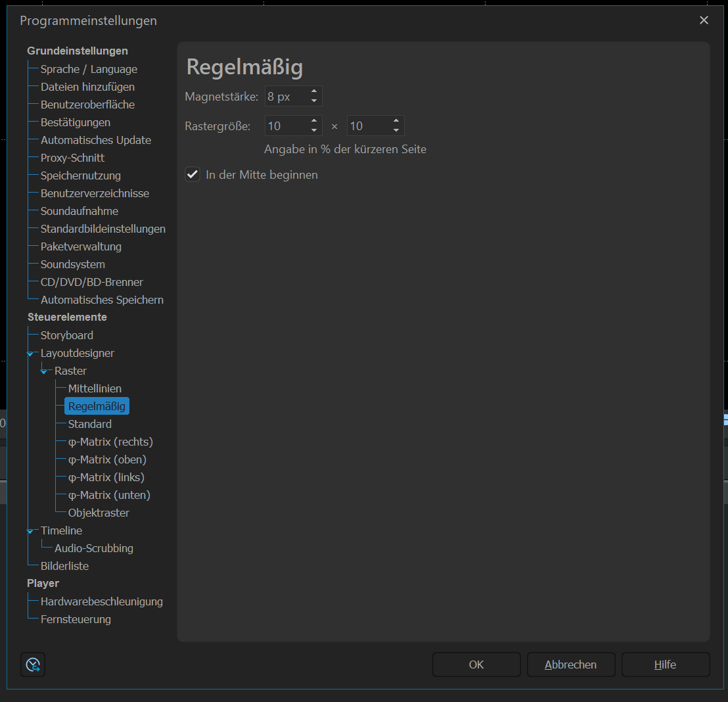Click the Abbrechen button

click(570, 665)
